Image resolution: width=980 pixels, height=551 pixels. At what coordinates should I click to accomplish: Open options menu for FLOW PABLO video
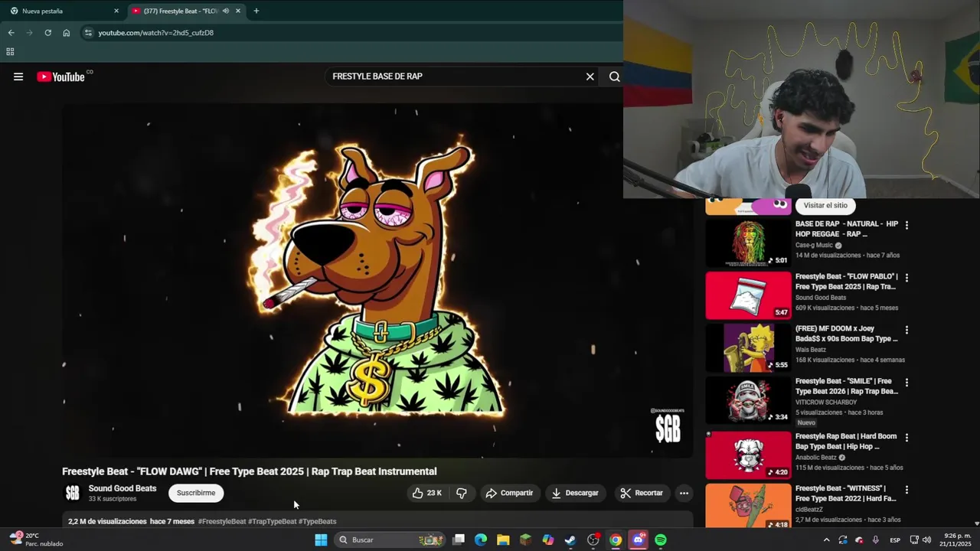coord(906,278)
